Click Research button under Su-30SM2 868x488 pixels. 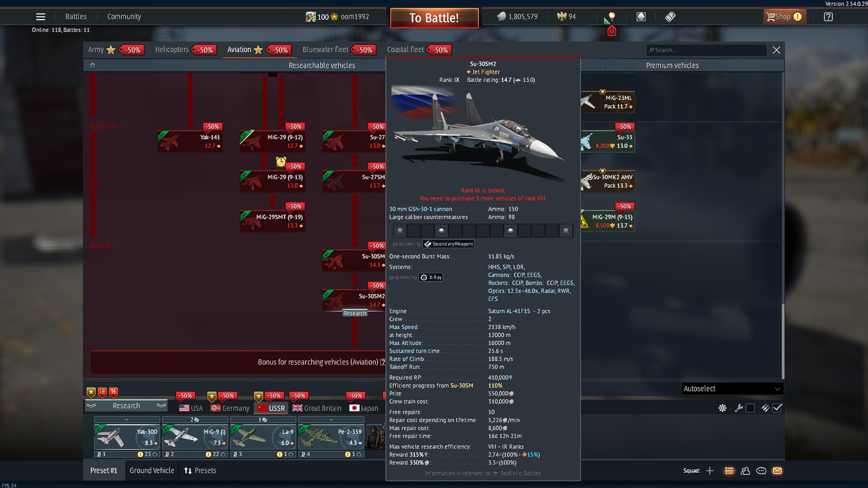355,313
